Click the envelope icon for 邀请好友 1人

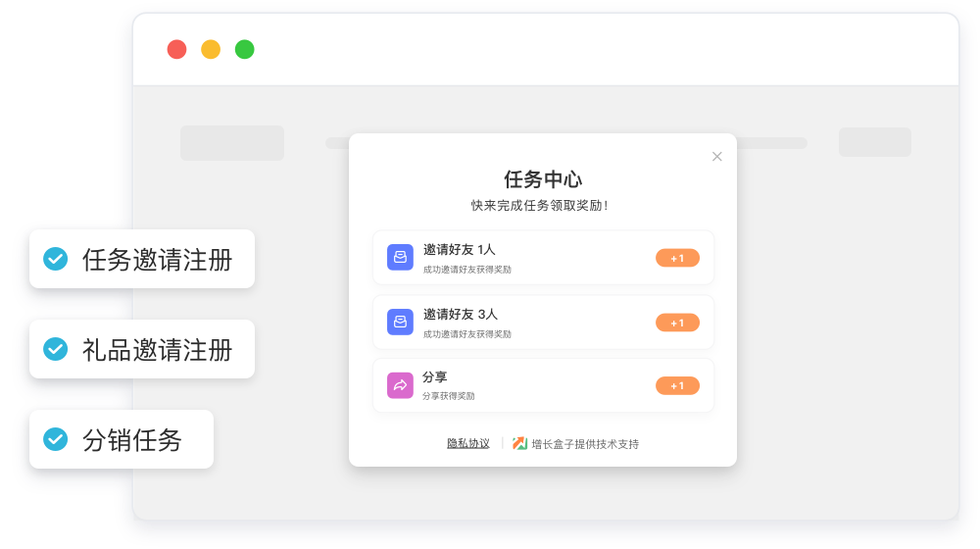point(400,258)
